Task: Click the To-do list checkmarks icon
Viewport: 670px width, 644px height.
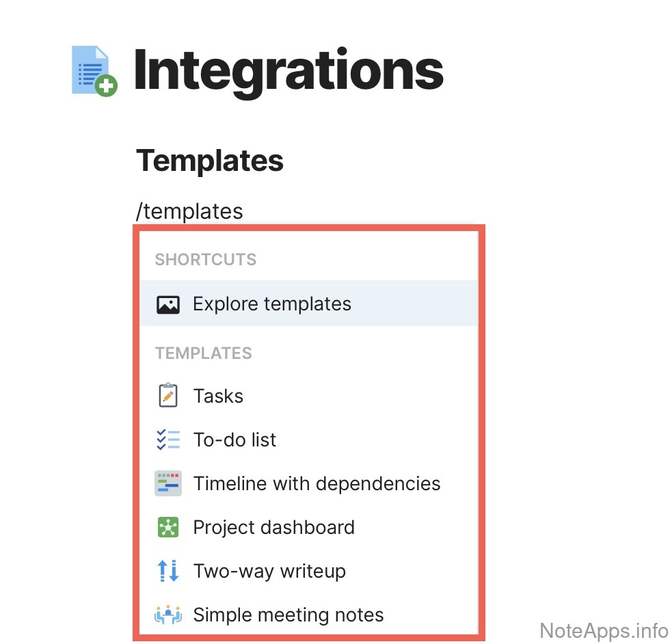Action: (x=167, y=440)
